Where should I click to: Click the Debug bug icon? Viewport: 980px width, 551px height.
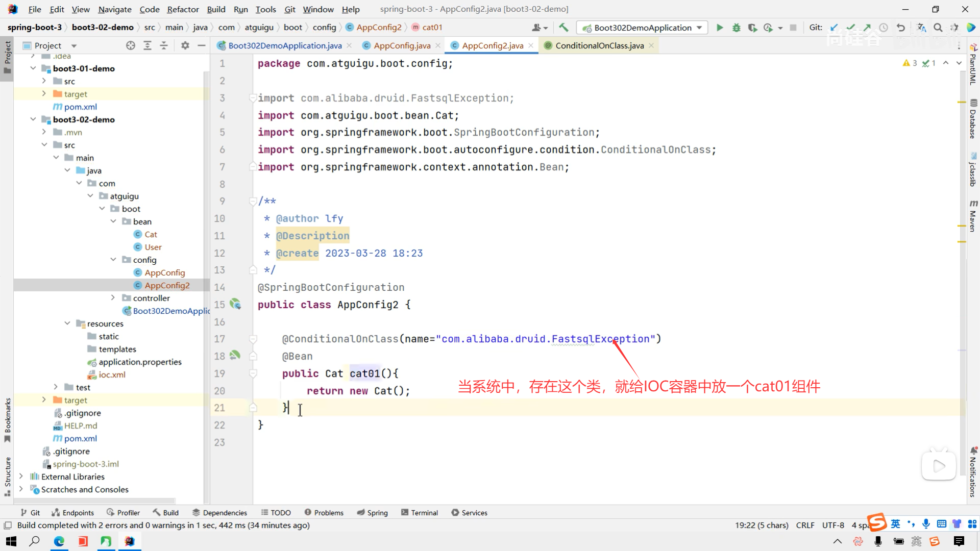point(736,28)
